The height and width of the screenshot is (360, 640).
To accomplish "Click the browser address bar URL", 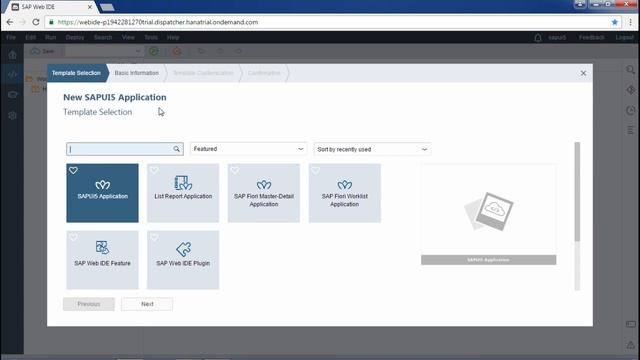I will (x=158, y=22).
